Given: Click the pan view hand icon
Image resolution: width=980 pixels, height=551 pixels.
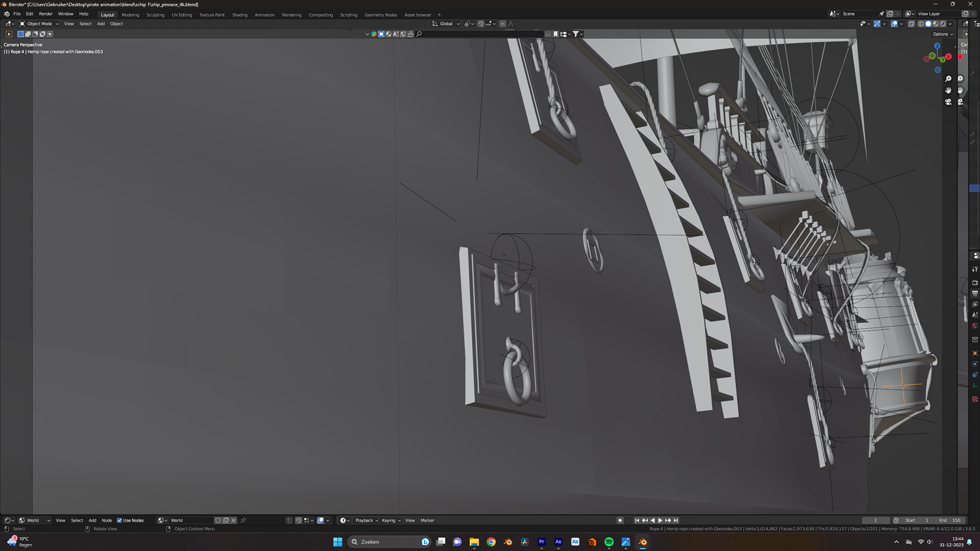Looking at the screenshot, I should tap(948, 90).
